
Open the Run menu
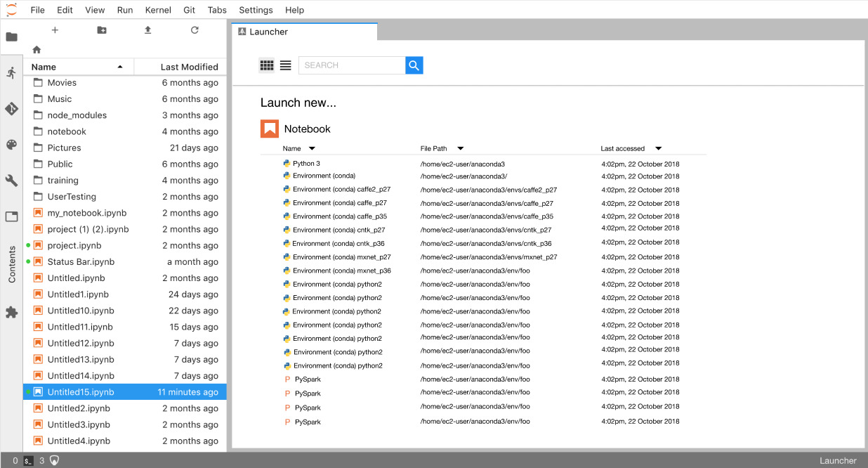coord(125,10)
